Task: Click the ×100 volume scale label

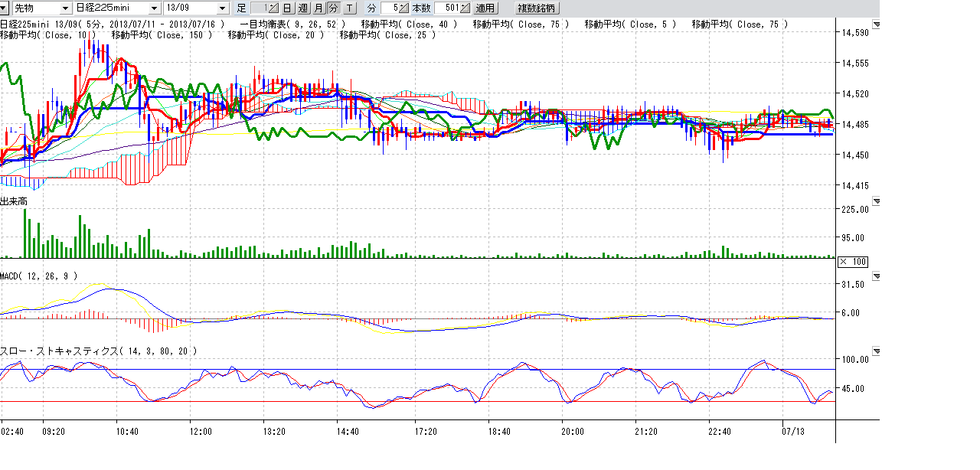Action: pos(852,262)
